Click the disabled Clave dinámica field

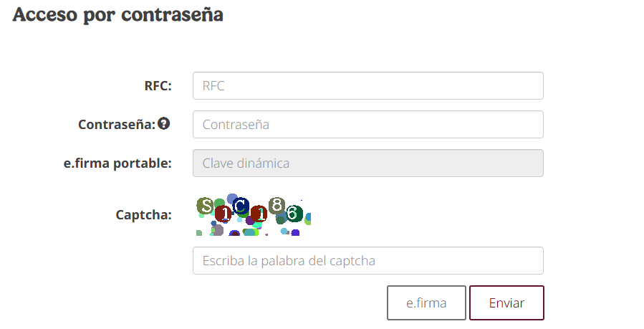[368, 163]
